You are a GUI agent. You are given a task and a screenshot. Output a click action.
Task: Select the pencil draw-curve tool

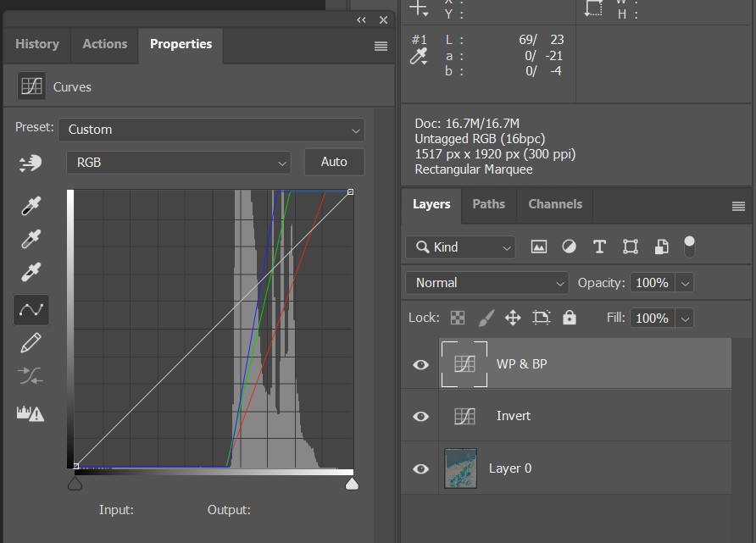coord(31,343)
